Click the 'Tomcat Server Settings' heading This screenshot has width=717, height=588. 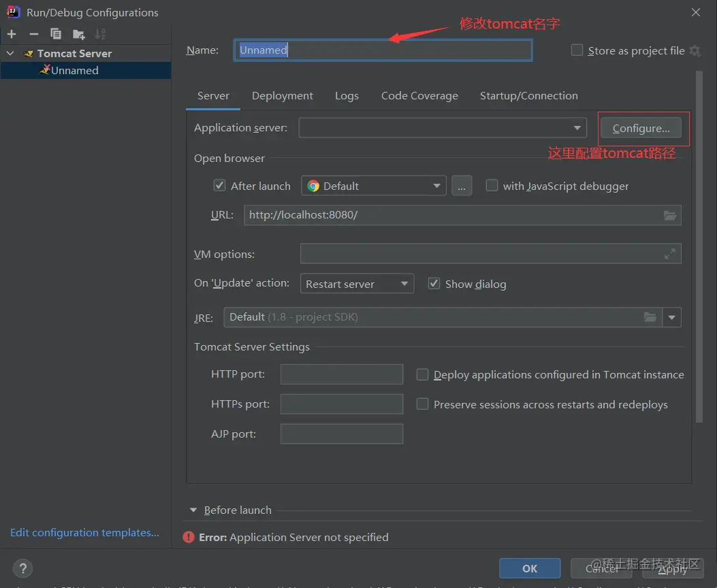tap(251, 347)
